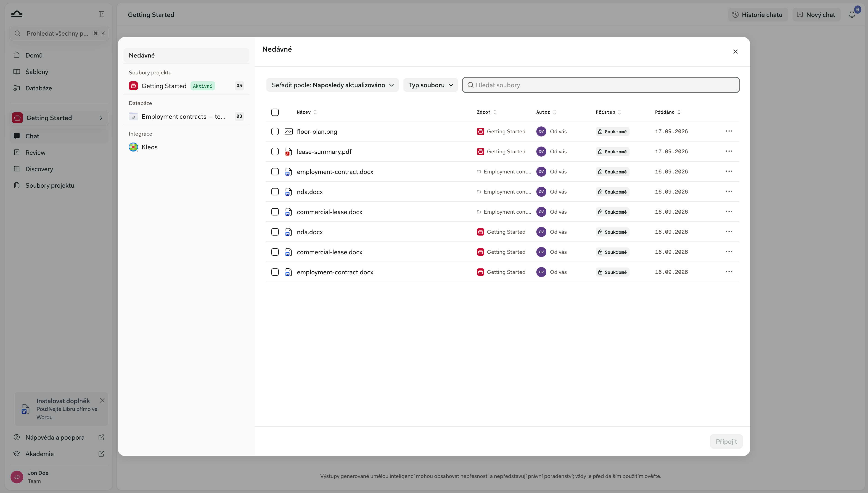Sort by the Přidáno column
868x493 pixels.
[x=667, y=112]
